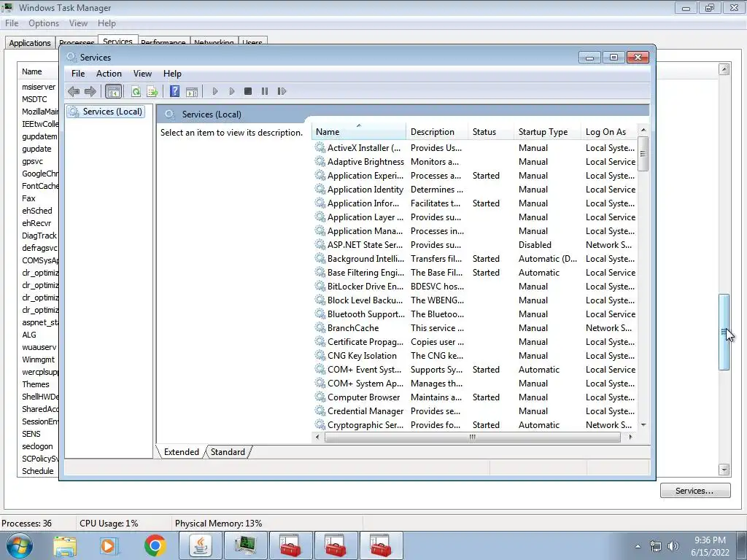Screen dimensions: 747x560
Task: Select Themes in Task Manager list
Action: tap(35, 384)
